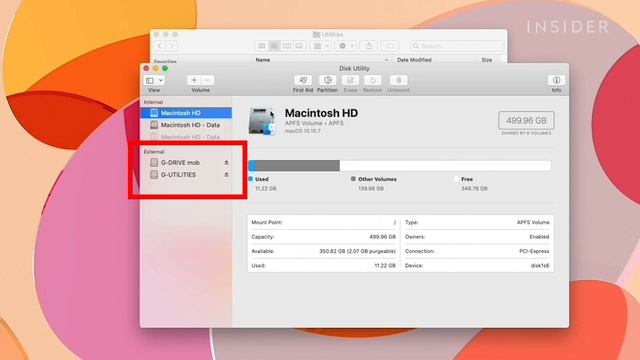Click the Used 11.22 GB row in table

(x=323, y=265)
